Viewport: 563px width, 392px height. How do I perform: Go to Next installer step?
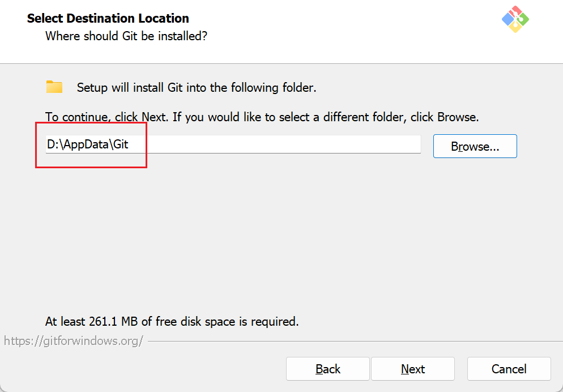tap(413, 369)
